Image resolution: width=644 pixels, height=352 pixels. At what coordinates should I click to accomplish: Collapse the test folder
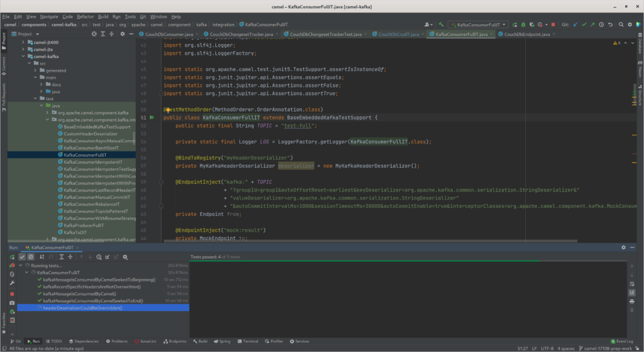[35, 99]
